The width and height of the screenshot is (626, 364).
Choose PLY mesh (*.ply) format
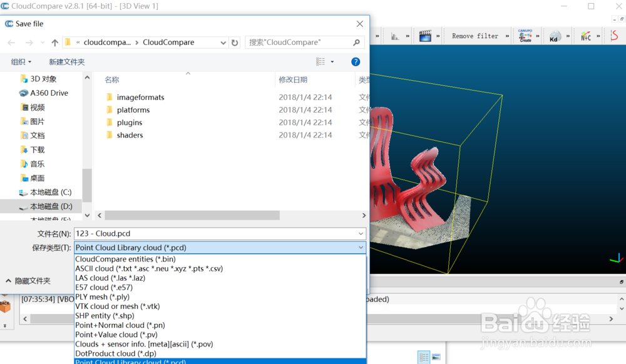220,297
